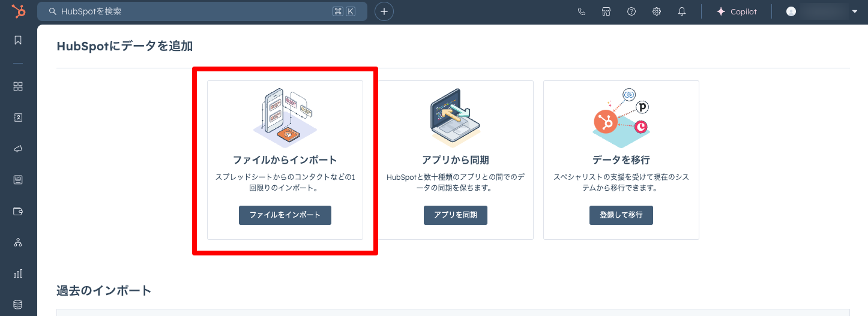Expand the account menu dropdown arrow

[x=855, y=11]
